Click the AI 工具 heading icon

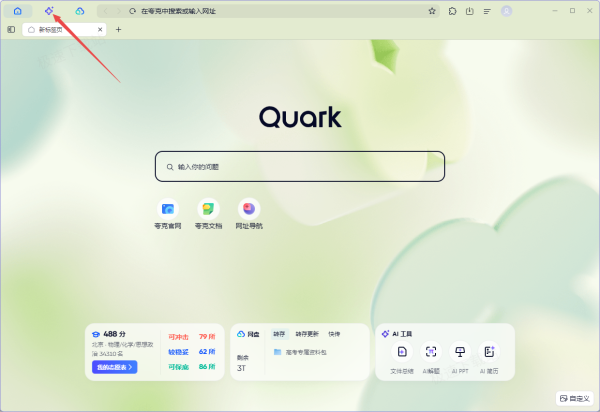(385, 334)
